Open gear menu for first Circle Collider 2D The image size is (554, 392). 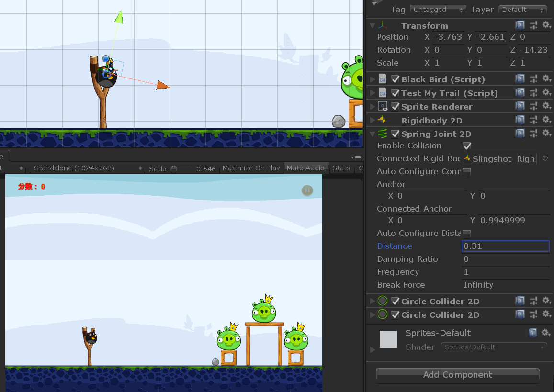[x=547, y=301]
